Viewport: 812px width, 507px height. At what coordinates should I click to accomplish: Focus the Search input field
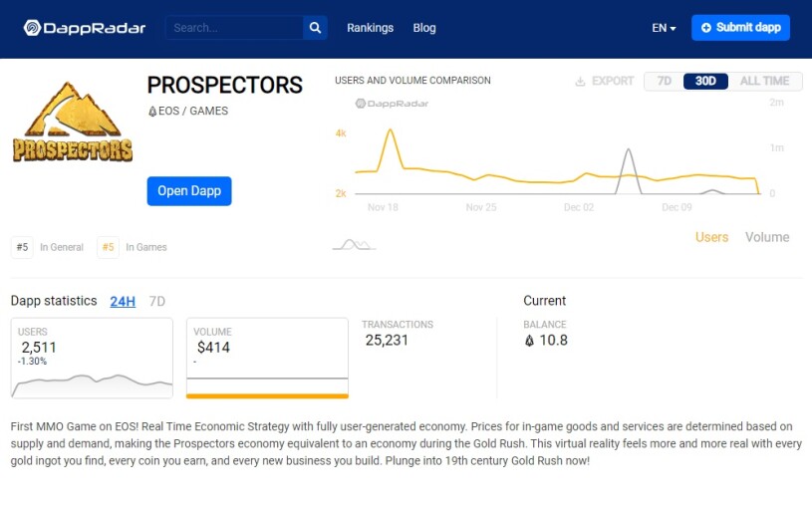(x=234, y=28)
